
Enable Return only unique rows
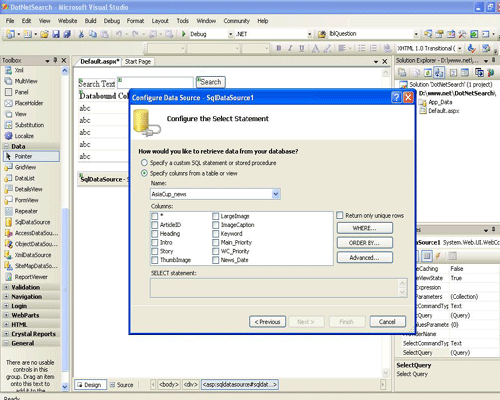(340, 215)
